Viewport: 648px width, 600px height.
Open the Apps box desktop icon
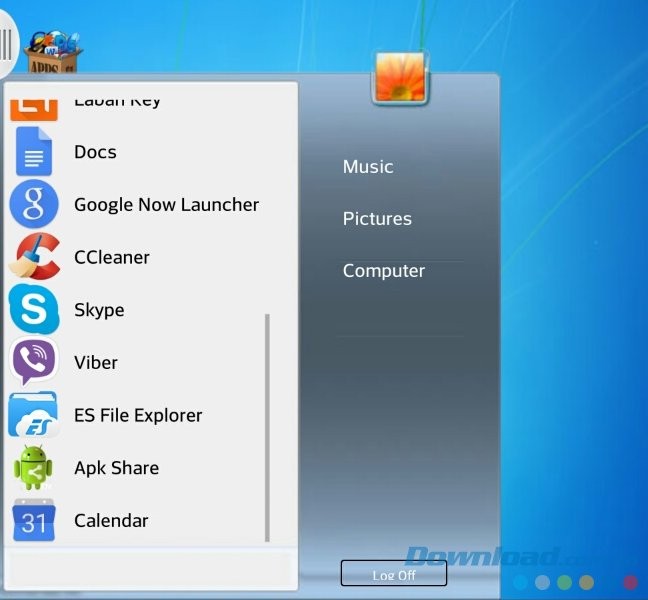(x=53, y=52)
